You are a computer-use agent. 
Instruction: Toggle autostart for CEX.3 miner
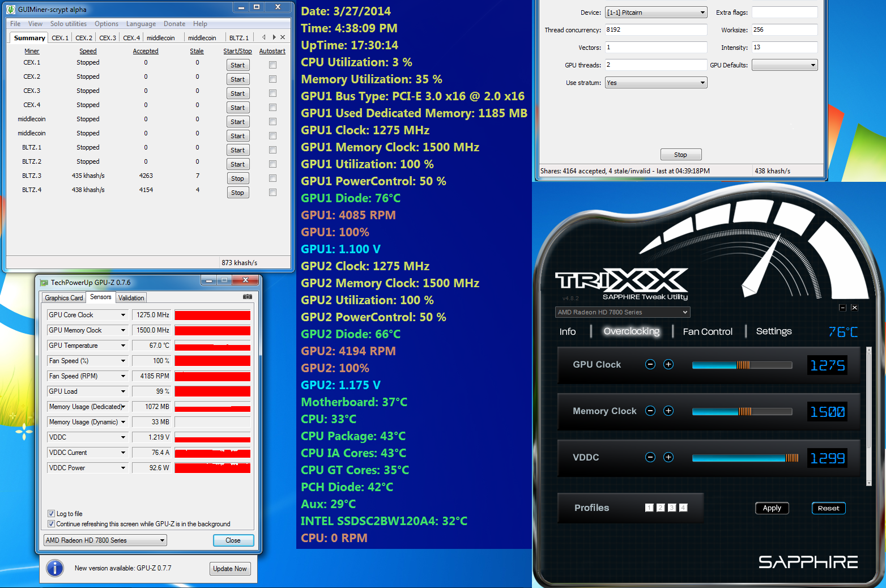point(272,93)
